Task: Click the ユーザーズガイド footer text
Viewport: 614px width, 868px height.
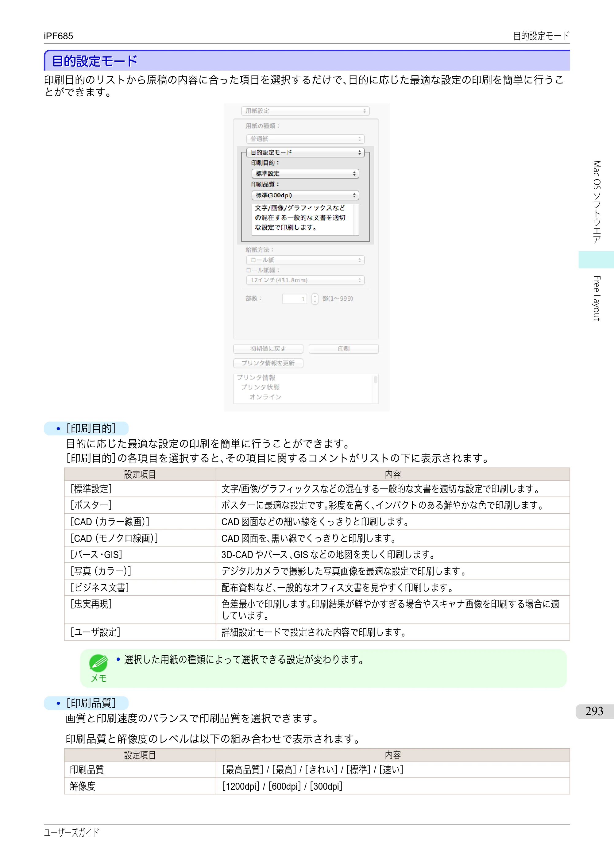Action: (72, 832)
